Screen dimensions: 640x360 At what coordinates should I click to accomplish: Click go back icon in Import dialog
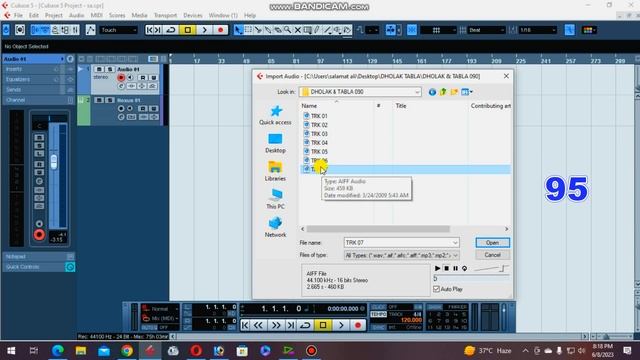pos(432,92)
